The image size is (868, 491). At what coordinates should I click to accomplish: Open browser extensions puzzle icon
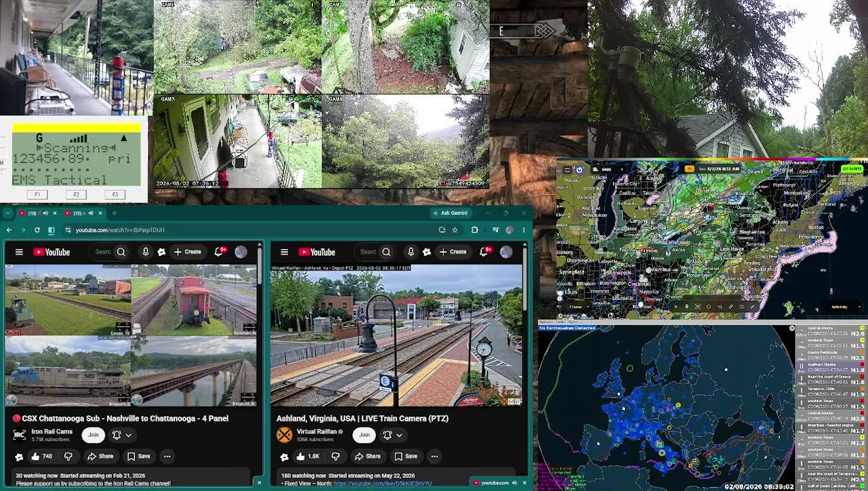[474, 230]
